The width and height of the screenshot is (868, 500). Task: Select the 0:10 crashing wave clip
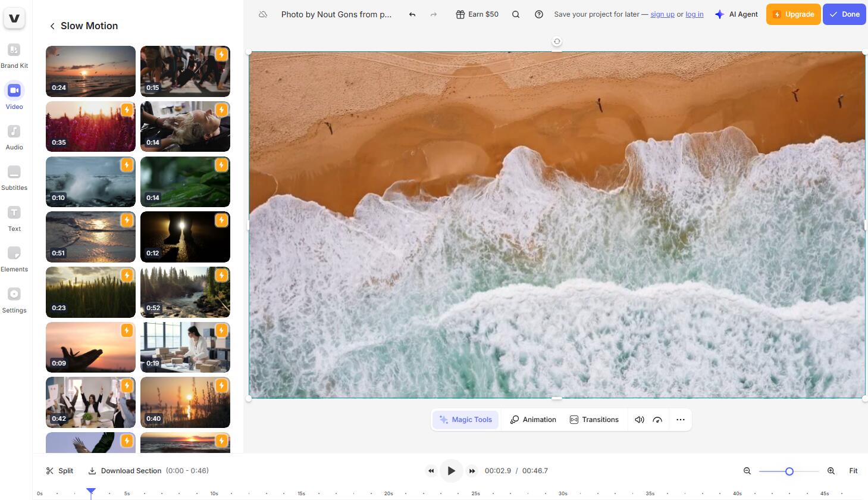click(x=90, y=182)
